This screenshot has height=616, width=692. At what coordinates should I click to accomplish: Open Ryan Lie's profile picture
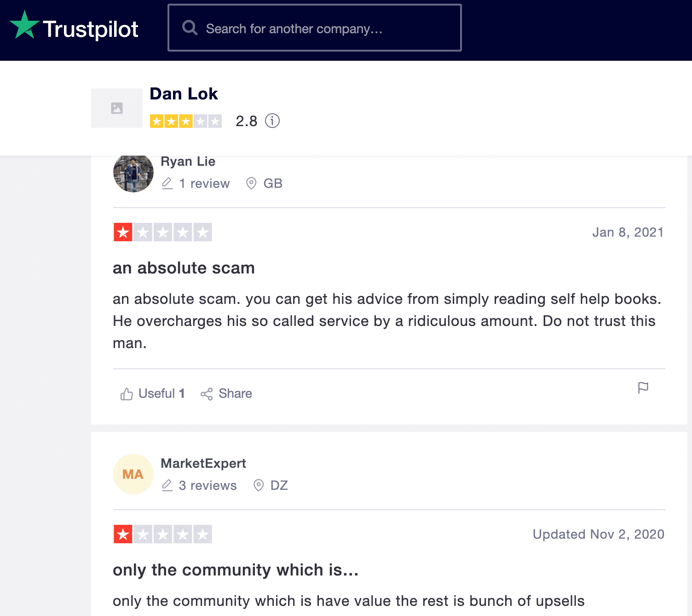133,173
